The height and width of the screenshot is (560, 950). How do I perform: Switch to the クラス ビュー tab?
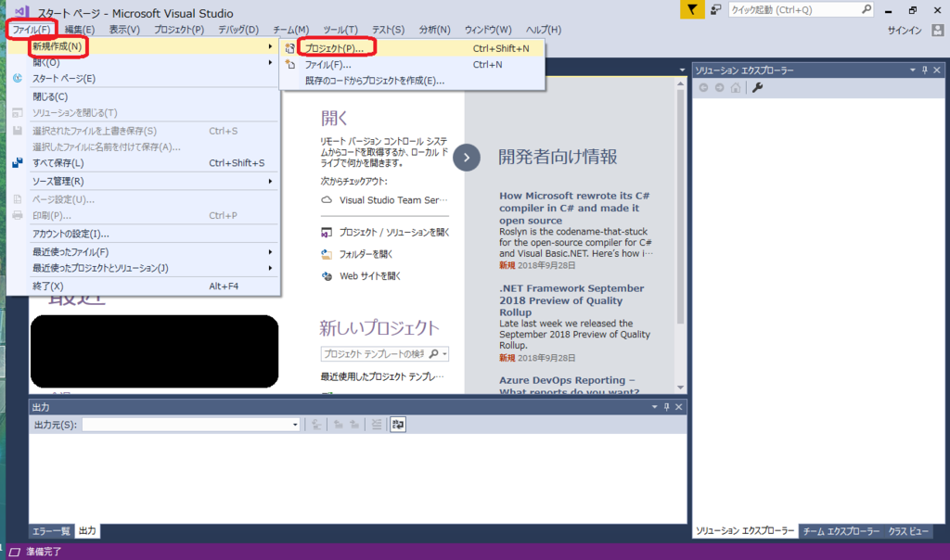[x=907, y=531]
